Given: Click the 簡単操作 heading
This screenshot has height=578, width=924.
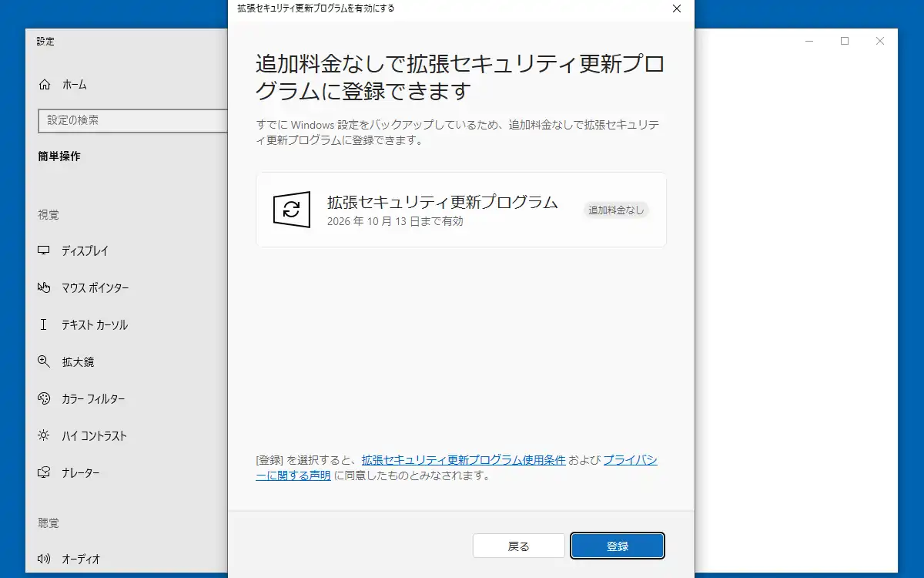Looking at the screenshot, I should pyautogui.click(x=59, y=156).
